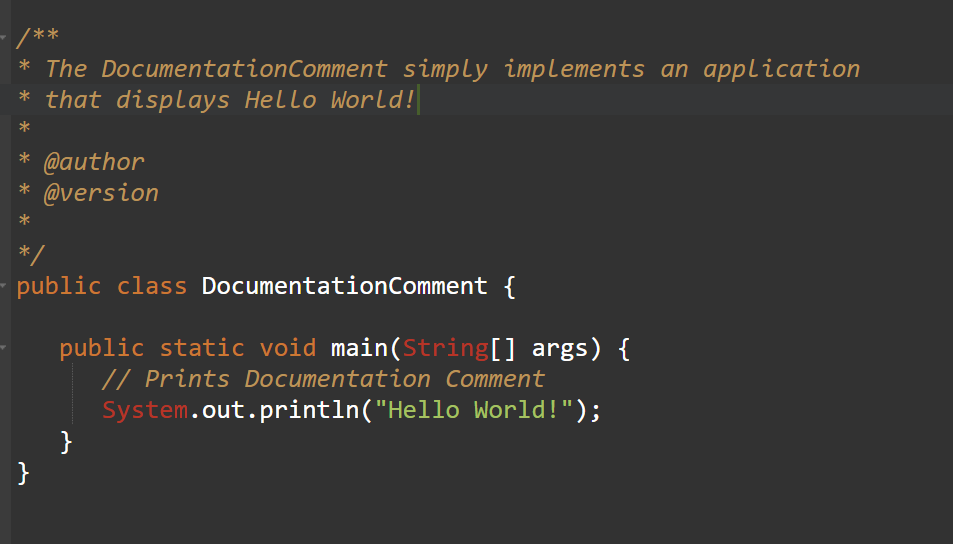Click the 'main' method name
The height and width of the screenshot is (544, 953).
[x=359, y=348]
